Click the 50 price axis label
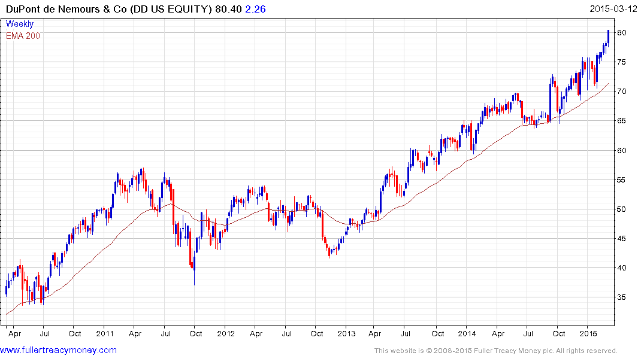 click(x=621, y=209)
